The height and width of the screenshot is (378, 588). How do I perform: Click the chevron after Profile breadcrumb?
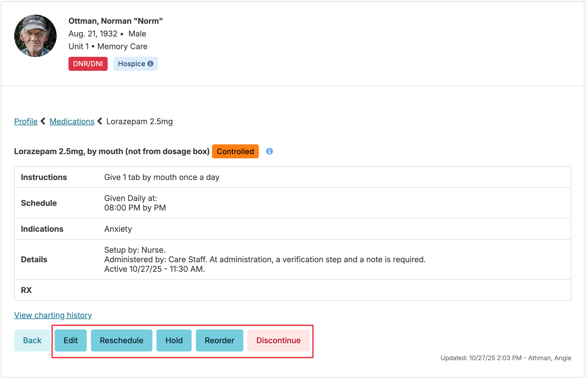43,121
